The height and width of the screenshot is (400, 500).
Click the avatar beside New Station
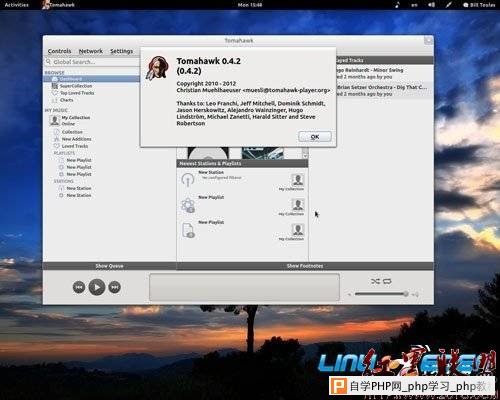point(297,180)
